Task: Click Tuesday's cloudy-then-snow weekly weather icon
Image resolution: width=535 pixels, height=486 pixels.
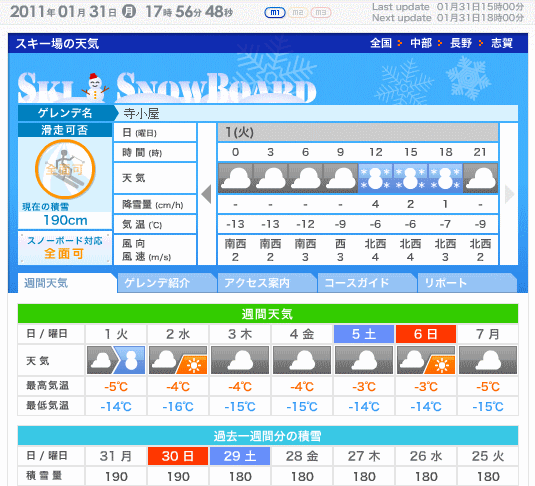Action: (116, 360)
